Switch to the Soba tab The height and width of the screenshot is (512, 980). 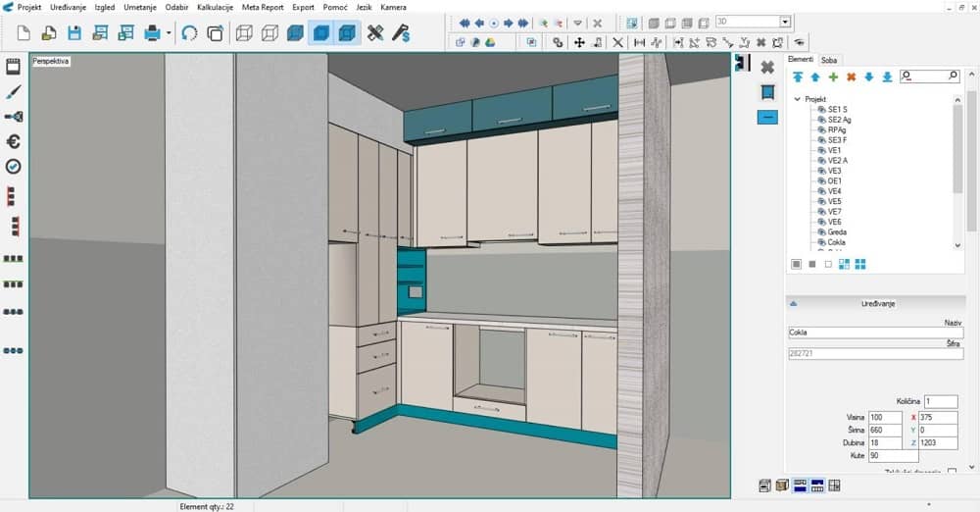[829, 60]
